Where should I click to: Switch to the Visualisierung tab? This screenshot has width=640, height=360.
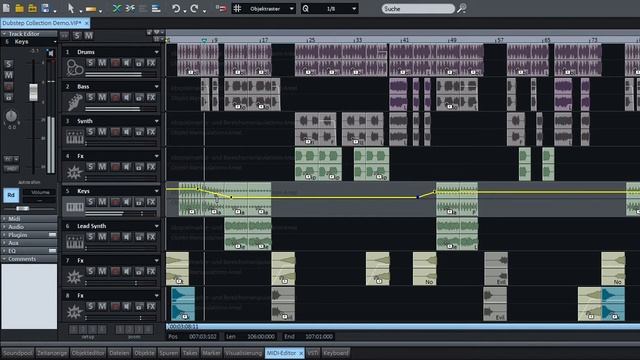tap(243, 353)
